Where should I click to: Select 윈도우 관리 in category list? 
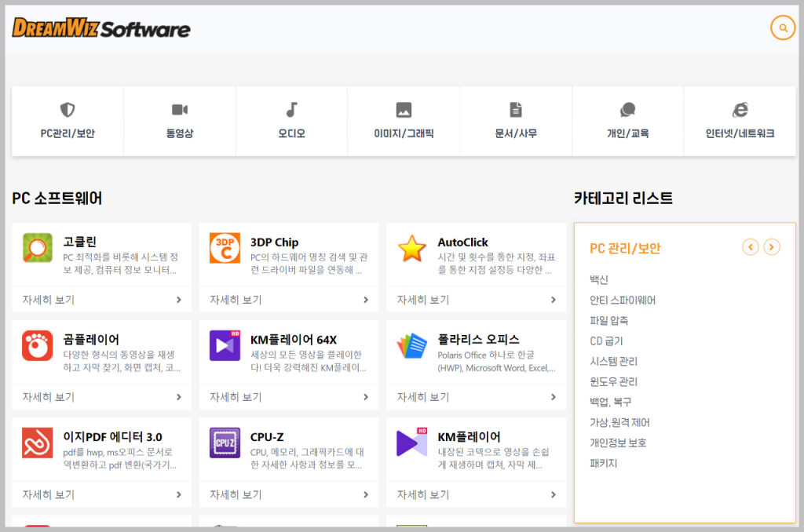click(x=613, y=382)
